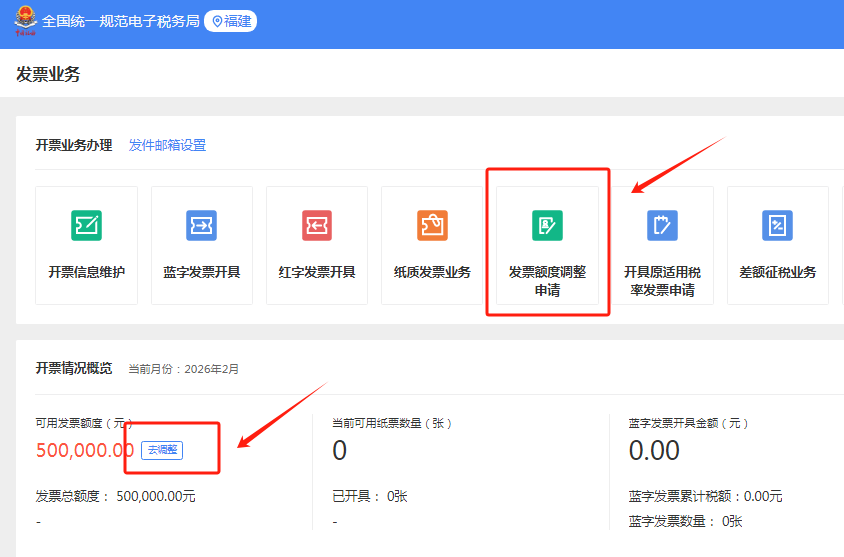Image resolution: width=844 pixels, height=557 pixels.
Task: Click 蓝字发票累计税额：0.00元 text
Action: (x=705, y=496)
